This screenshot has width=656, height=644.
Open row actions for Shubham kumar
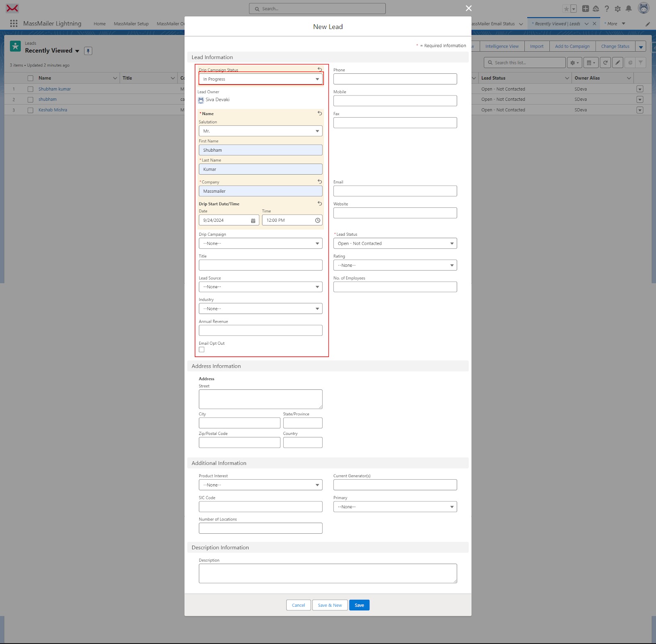click(x=640, y=89)
